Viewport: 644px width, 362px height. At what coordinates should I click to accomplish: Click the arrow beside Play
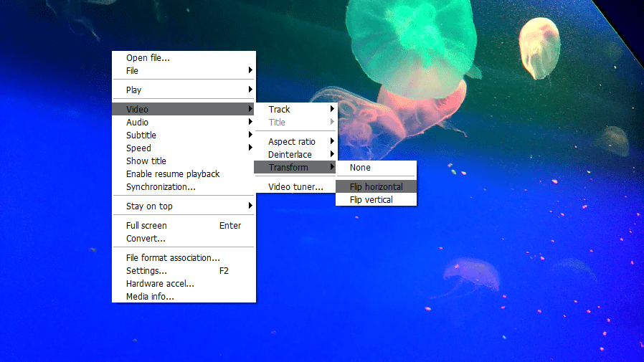250,90
